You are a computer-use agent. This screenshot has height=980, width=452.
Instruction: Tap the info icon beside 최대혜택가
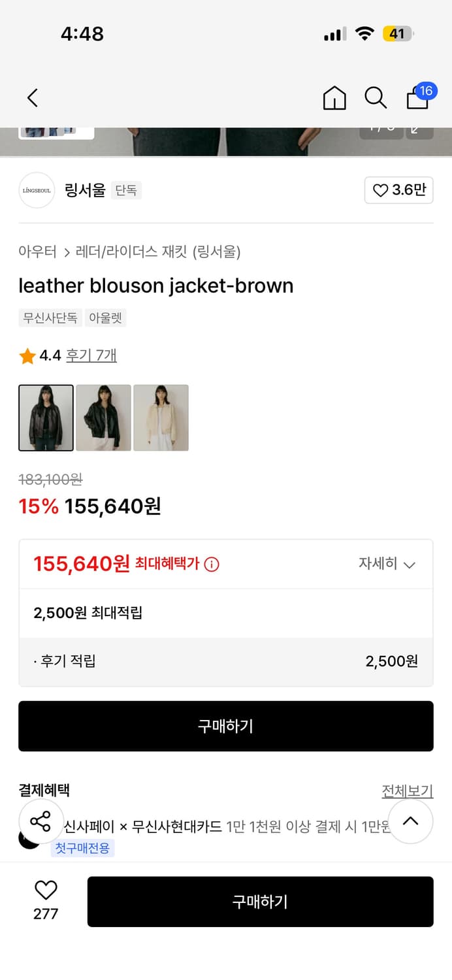click(x=212, y=564)
